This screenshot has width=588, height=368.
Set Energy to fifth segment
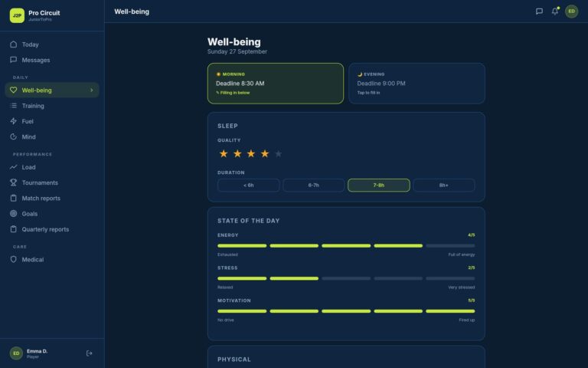(x=450, y=246)
